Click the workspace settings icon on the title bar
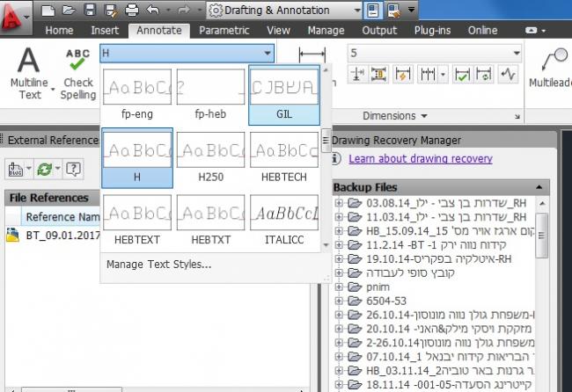Viewport: 572px width, 392px height. tap(373, 11)
